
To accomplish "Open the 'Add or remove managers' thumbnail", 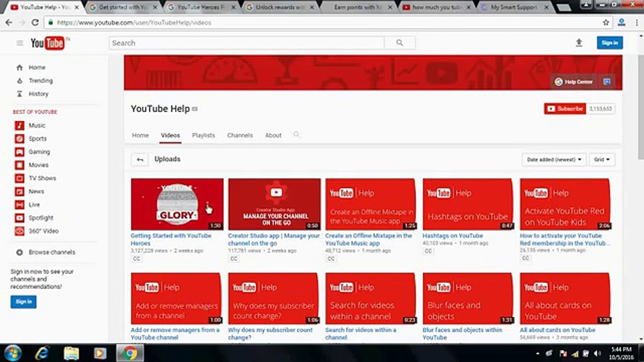I will 177,299.
